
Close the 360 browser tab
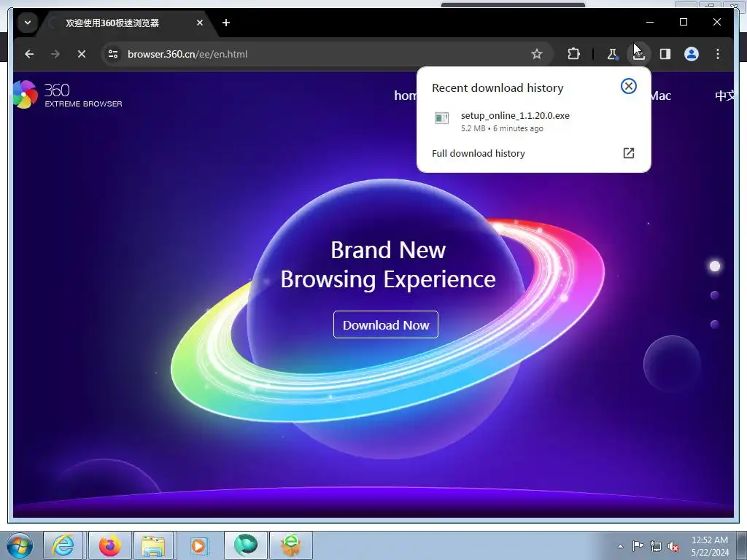coord(200,23)
